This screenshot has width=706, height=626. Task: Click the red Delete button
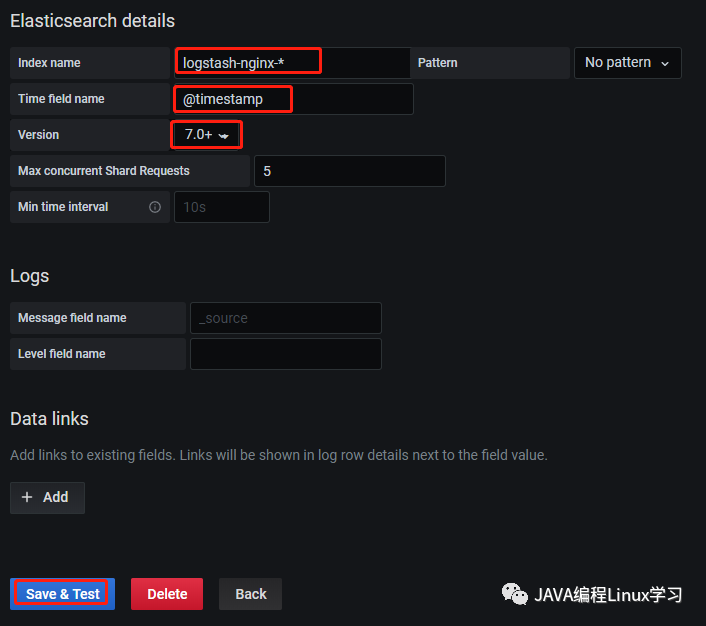[x=167, y=594]
